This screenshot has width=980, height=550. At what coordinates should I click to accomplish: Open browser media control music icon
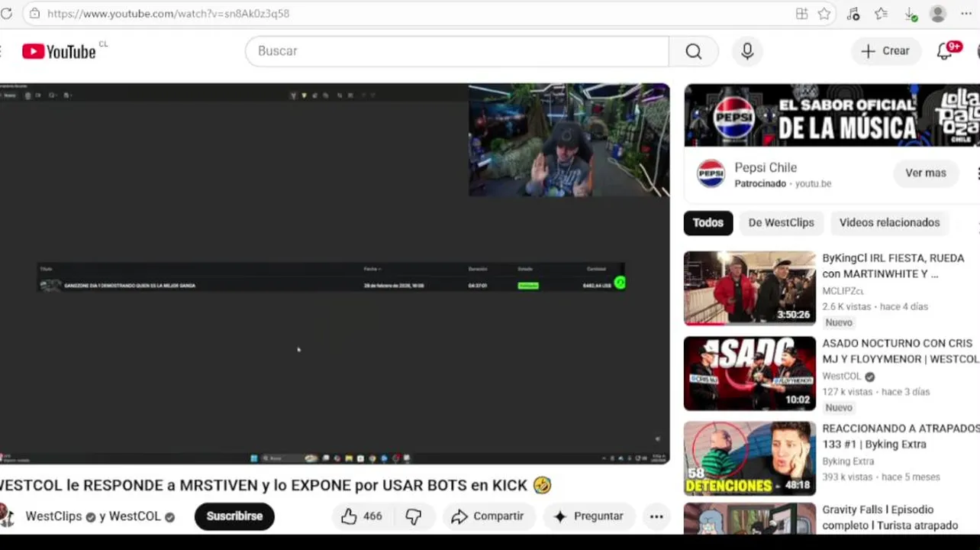click(x=853, y=14)
